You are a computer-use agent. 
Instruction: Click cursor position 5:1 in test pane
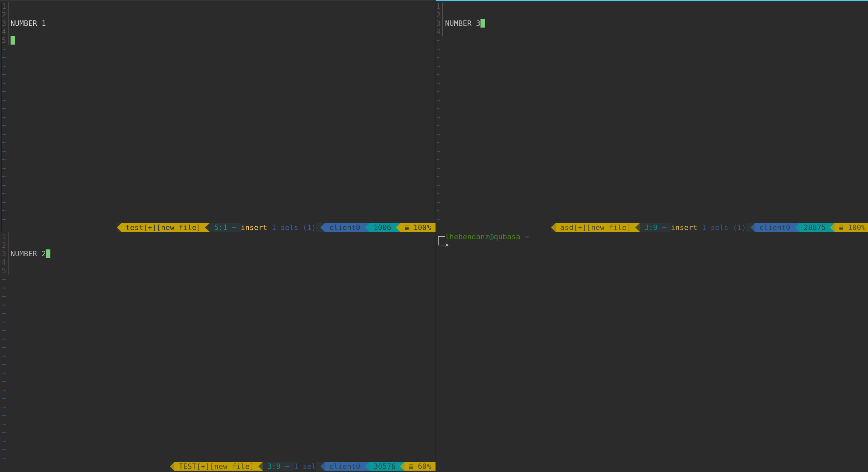221,228
